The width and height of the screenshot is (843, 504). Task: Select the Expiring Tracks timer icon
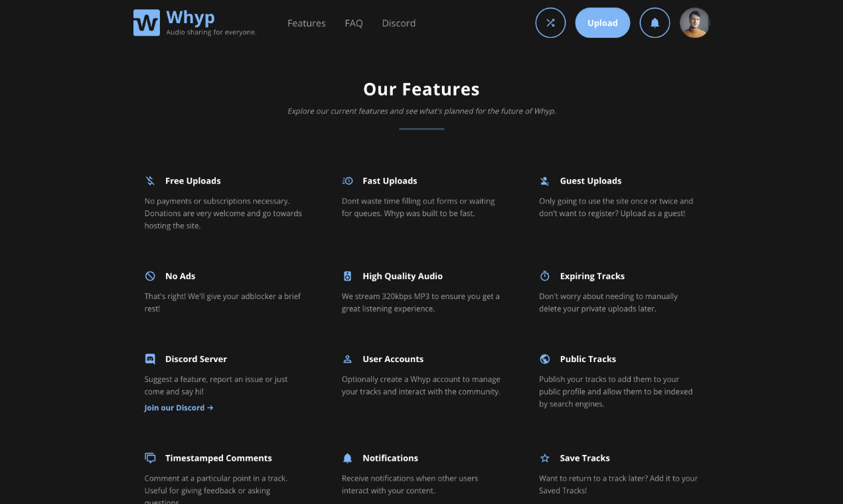(x=544, y=276)
